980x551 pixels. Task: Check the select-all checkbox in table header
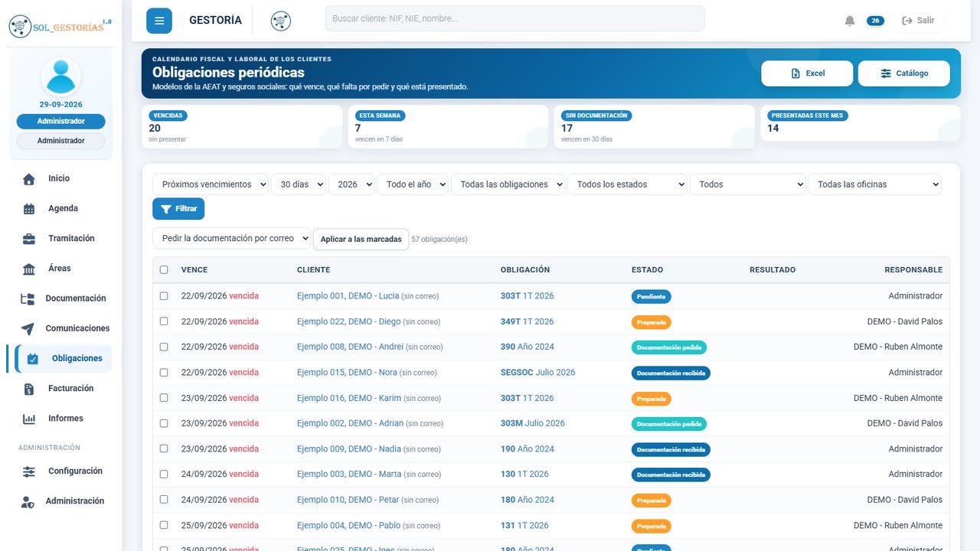(164, 269)
